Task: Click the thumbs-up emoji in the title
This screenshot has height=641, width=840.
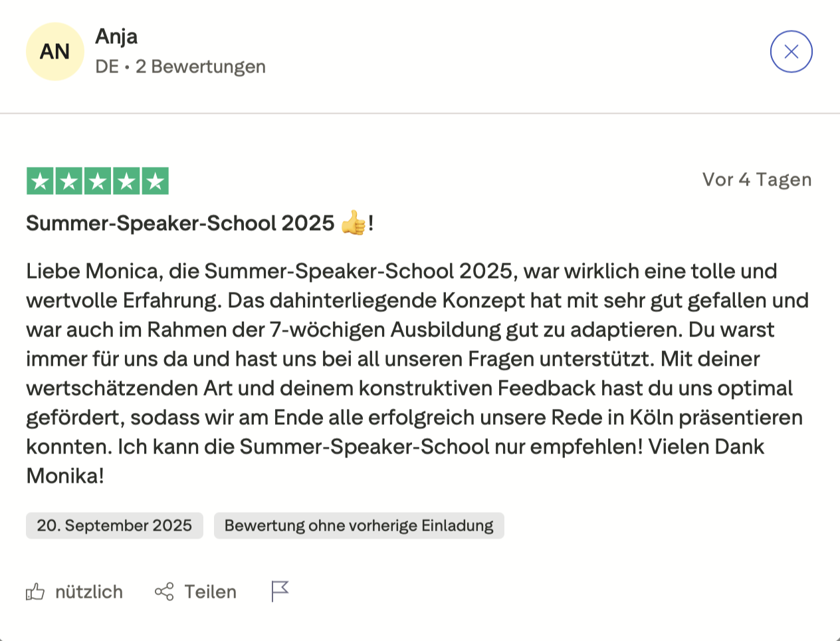Action: click(354, 223)
